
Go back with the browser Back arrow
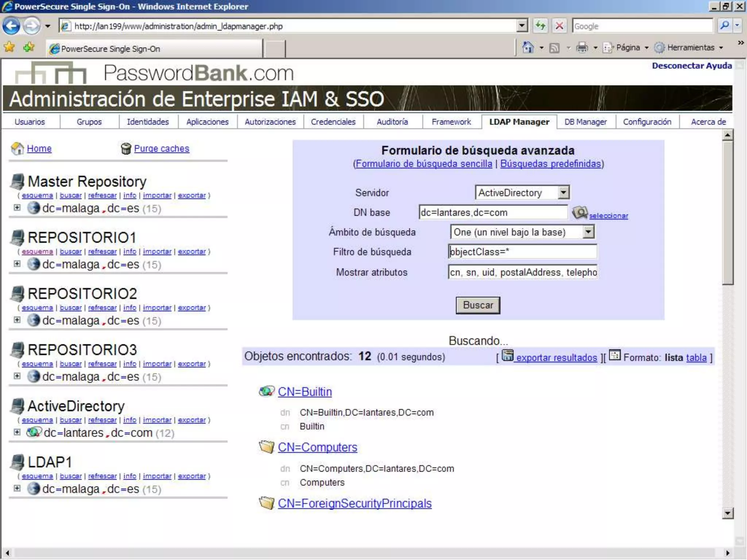[x=11, y=26]
